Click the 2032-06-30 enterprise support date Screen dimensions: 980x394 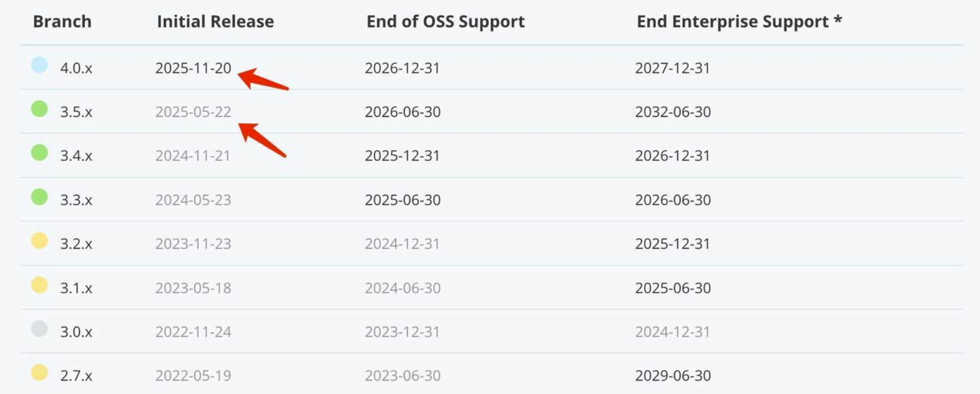click(673, 112)
